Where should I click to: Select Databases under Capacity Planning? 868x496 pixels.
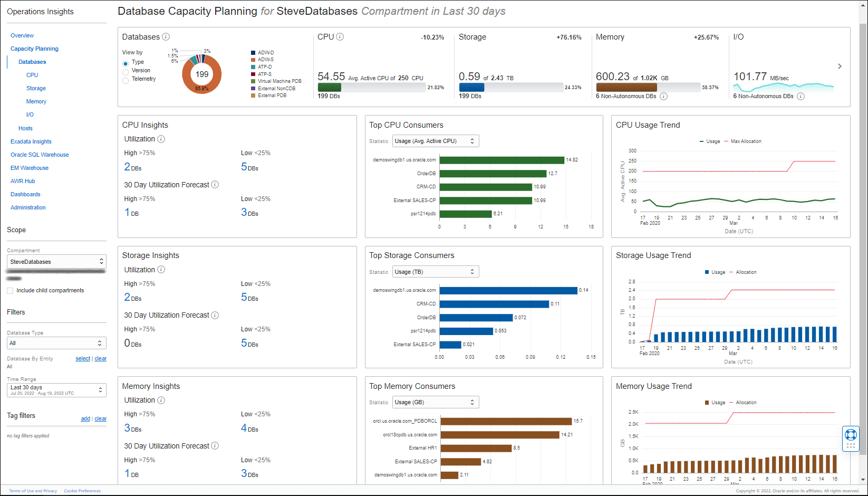pyautogui.click(x=32, y=62)
